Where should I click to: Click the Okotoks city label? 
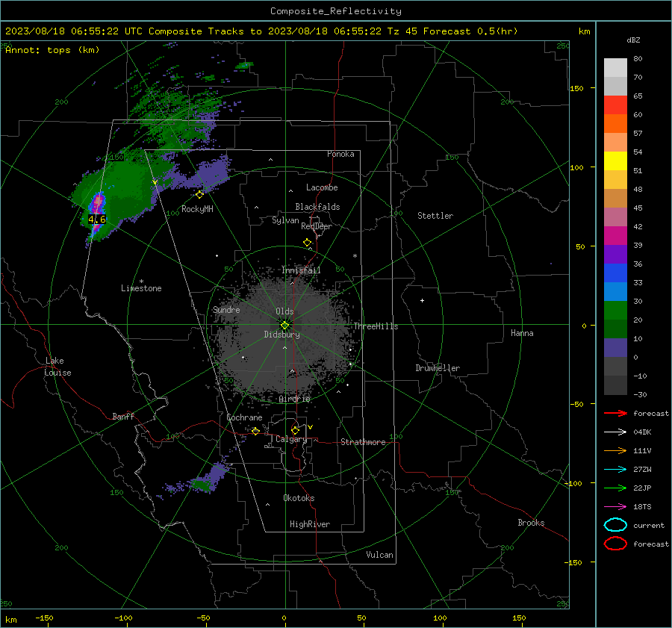pyautogui.click(x=299, y=498)
